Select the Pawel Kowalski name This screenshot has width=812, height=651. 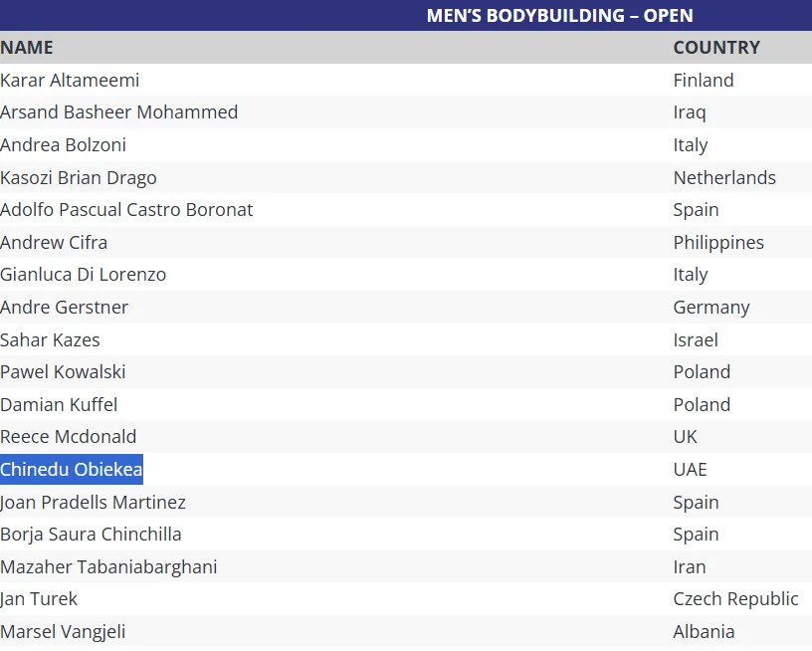pyautogui.click(x=63, y=371)
